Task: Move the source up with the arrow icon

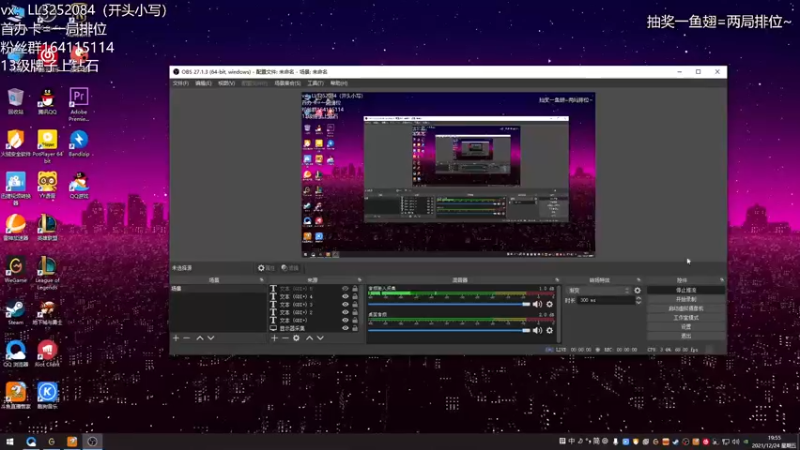Action: 309,338
